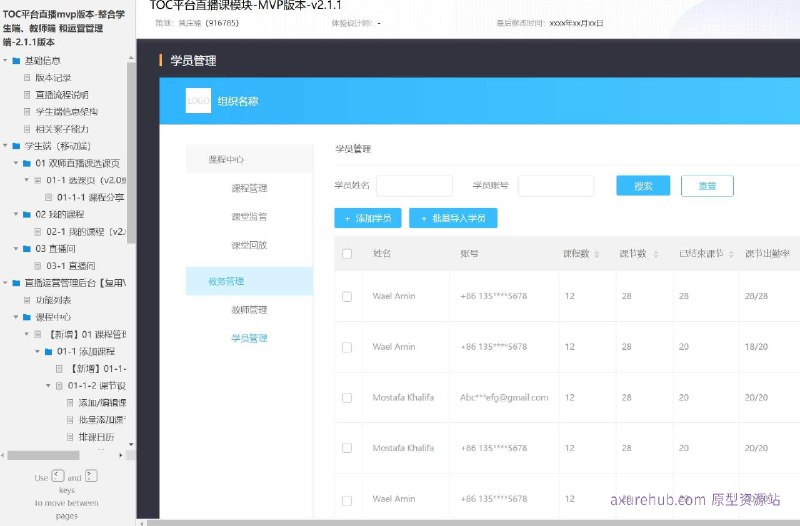
Task: Check the Mostafa Khalifa row with gmail account
Action: tap(347, 398)
